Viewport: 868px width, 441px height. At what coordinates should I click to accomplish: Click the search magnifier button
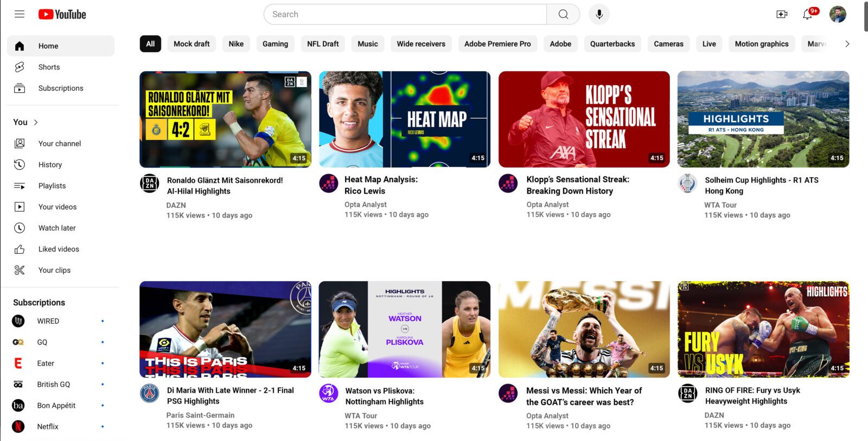(x=563, y=14)
